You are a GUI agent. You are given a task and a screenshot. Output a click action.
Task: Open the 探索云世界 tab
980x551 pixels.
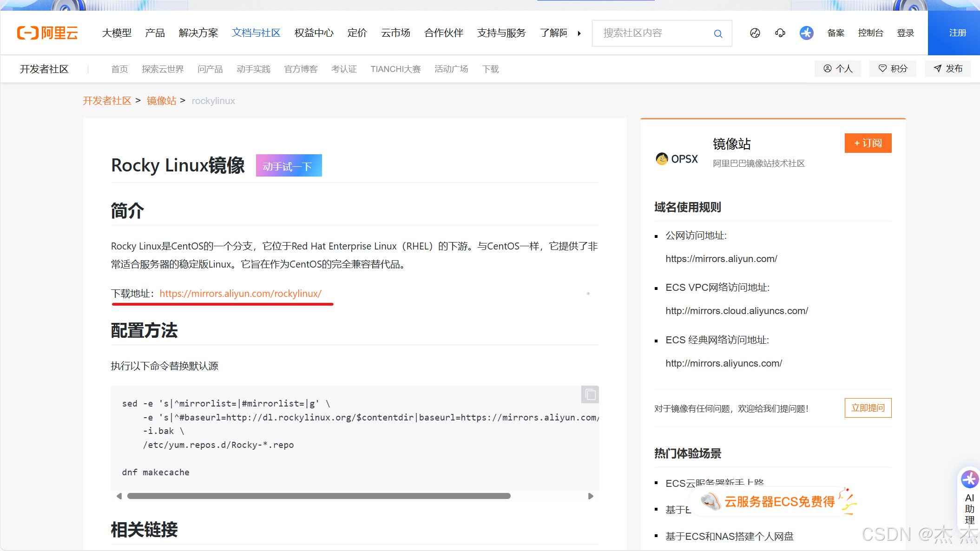163,69
